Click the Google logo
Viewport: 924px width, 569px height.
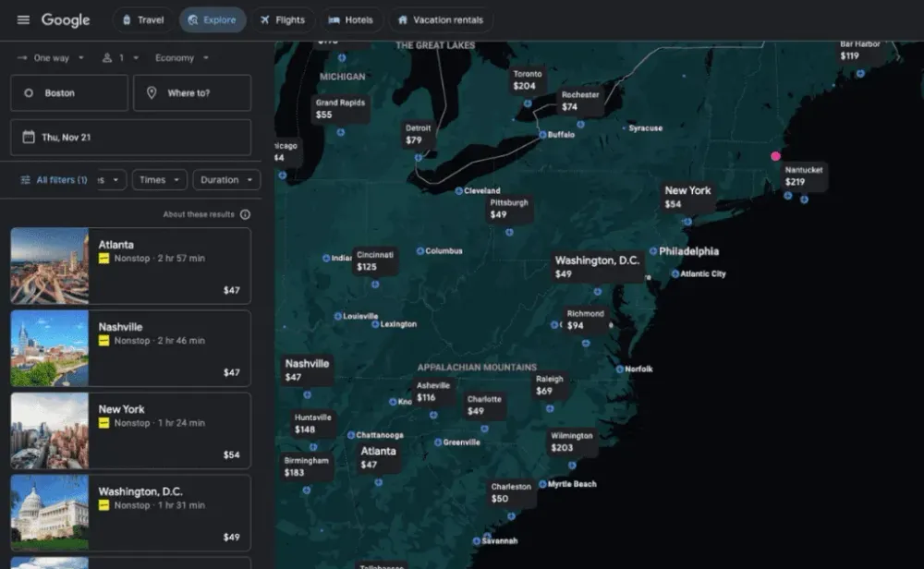click(66, 20)
